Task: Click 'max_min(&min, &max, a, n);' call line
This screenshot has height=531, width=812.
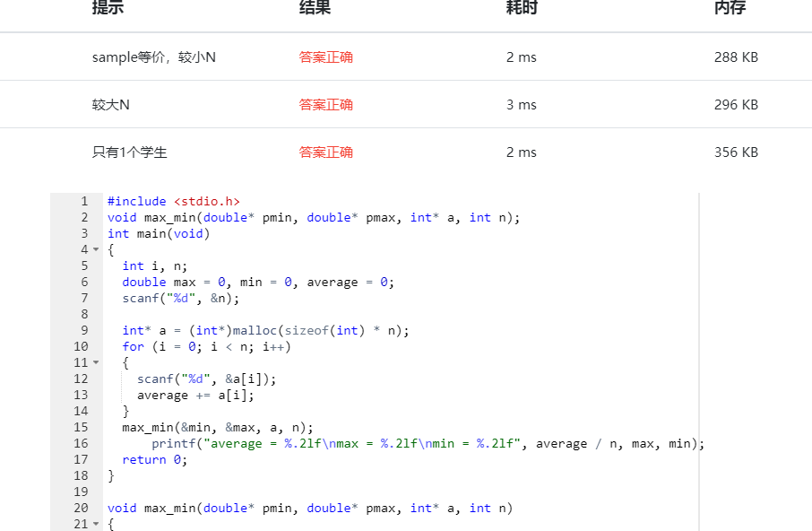Action: [218, 427]
